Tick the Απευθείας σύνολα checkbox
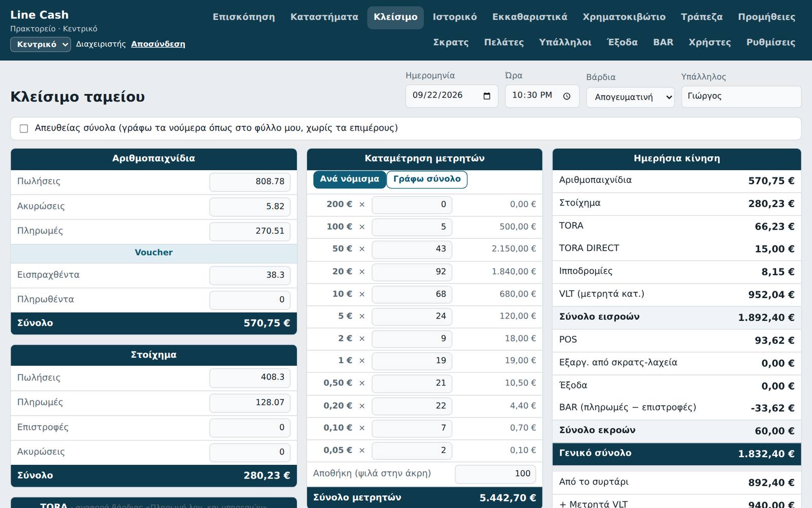812x508 pixels. tap(24, 129)
